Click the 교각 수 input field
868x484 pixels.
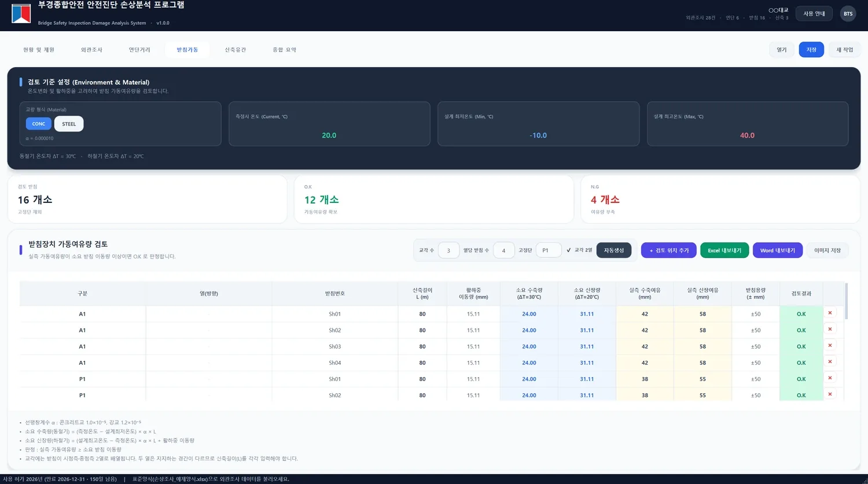tap(448, 250)
